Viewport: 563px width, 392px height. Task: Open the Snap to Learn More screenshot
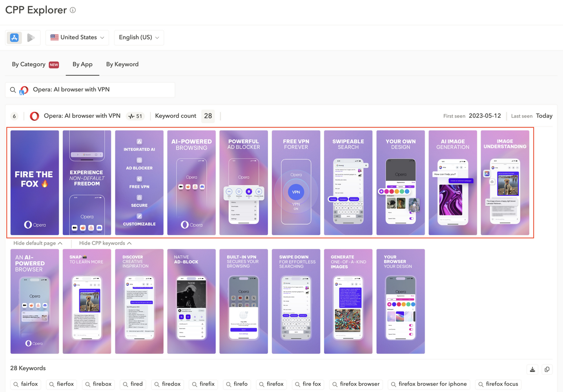pos(87,301)
